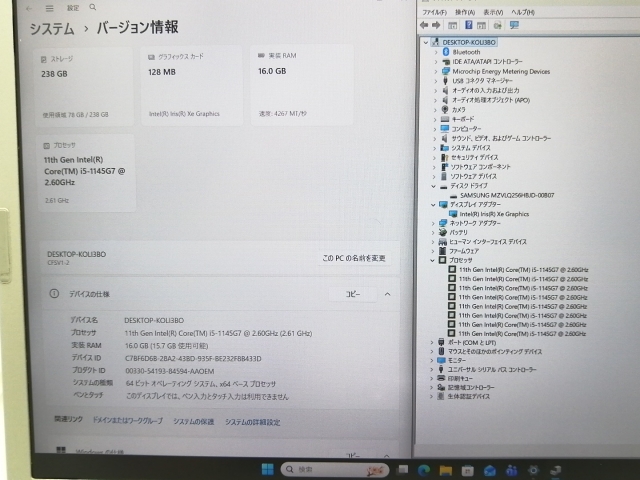Select サウンド、ビデオ、およびゲーム コントローラー entry

501,138
